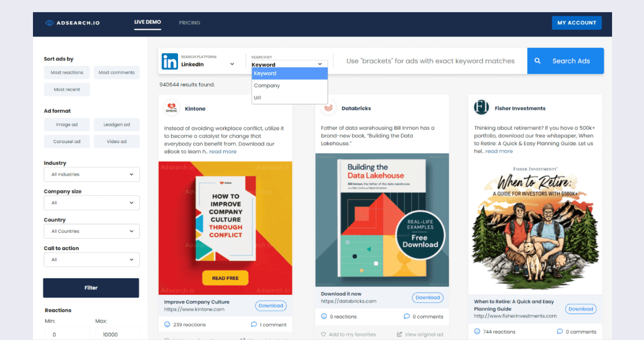Click Download button on Kintone ad
The width and height of the screenshot is (644, 340).
[271, 306]
